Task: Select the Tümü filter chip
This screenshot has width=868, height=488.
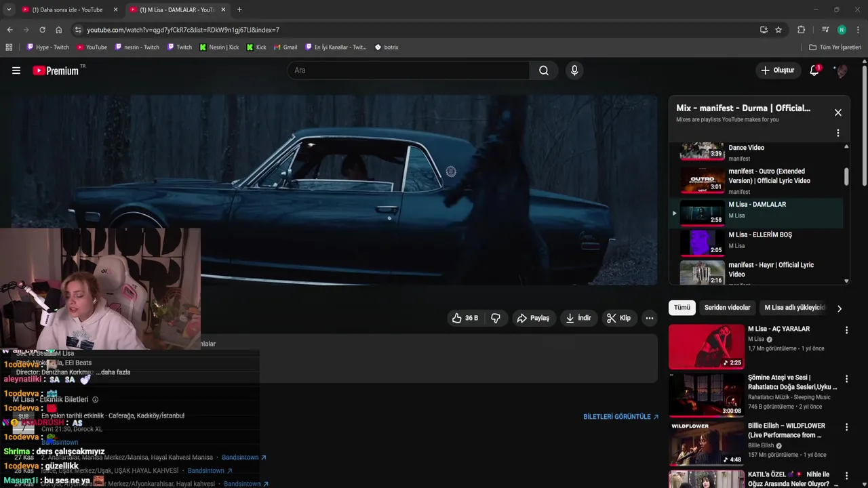Action: coord(682,308)
